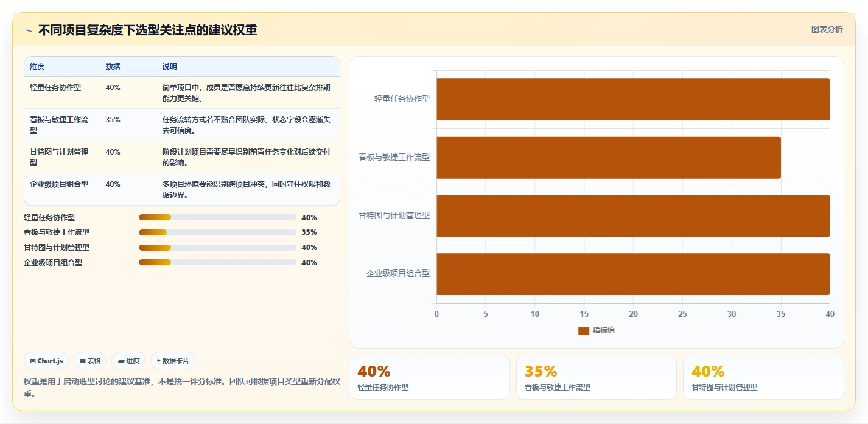868x424 pixels.
Task: Select the 企业级项目组合型 cell in the table
Action: [x=59, y=184]
